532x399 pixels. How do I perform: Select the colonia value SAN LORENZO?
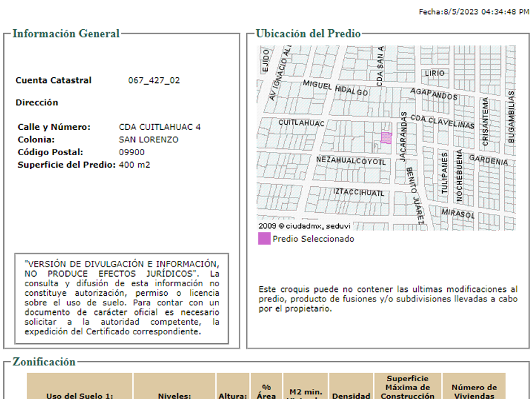coord(149,139)
